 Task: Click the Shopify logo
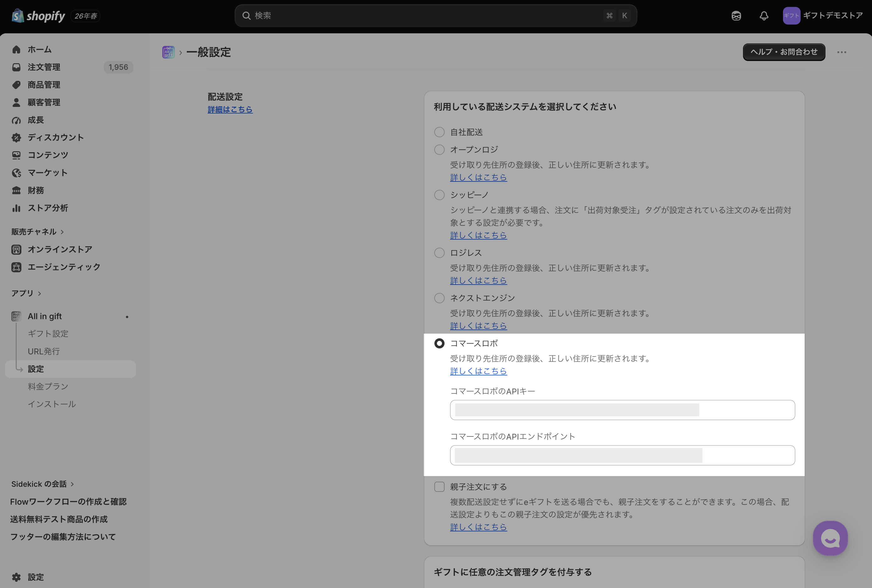(x=38, y=16)
